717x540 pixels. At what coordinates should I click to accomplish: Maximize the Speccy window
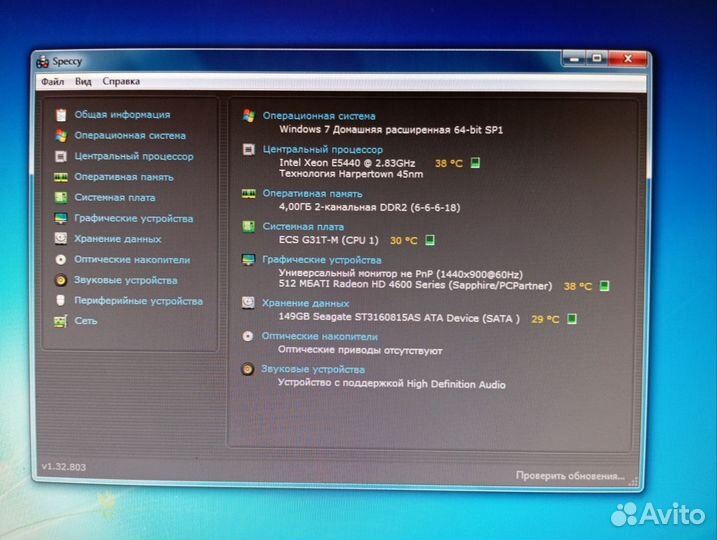pyautogui.click(x=597, y=59)
